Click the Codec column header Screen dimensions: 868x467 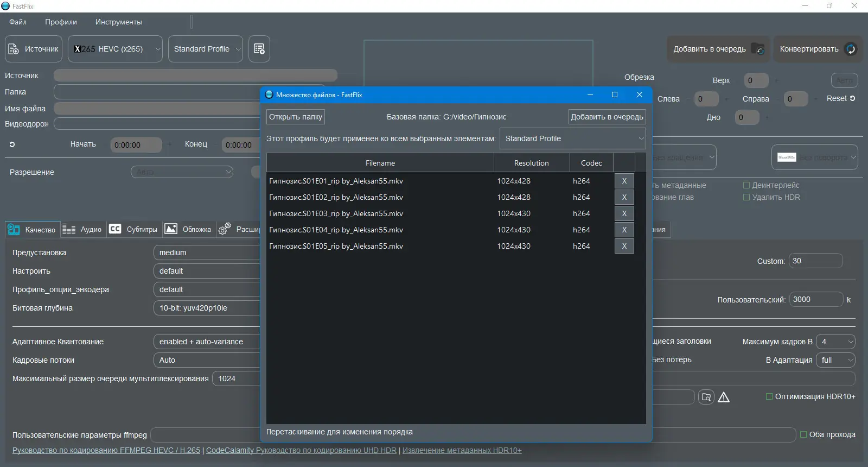(x=591, y=163)
